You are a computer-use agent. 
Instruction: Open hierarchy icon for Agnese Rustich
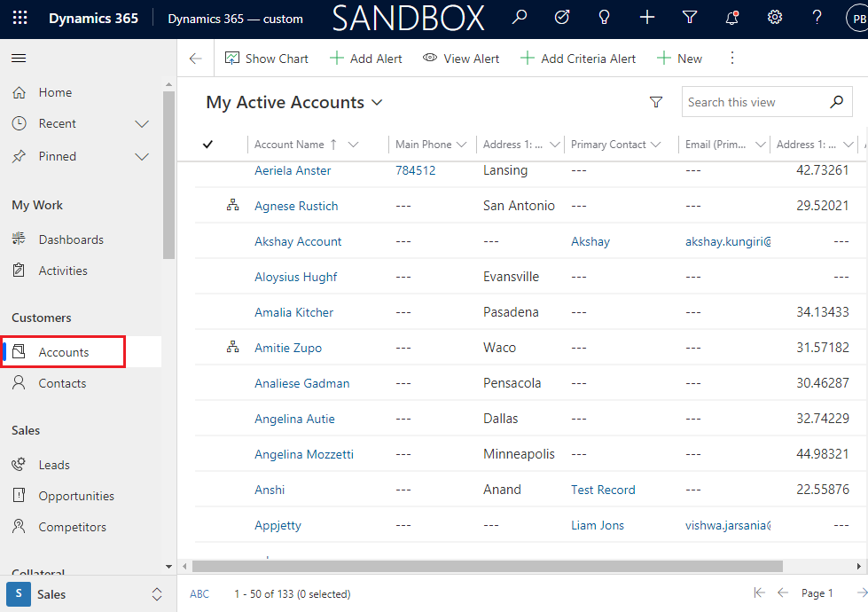(x=232, y=206)
